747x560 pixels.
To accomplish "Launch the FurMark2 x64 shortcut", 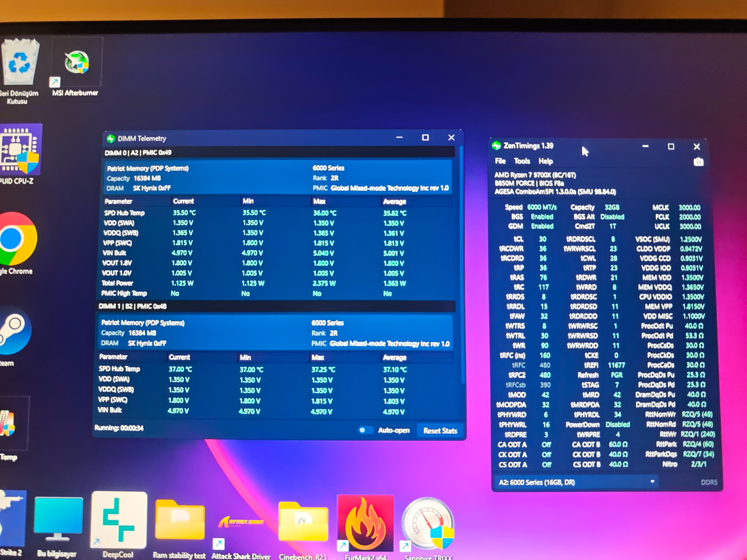I will [x=365, y=523].
